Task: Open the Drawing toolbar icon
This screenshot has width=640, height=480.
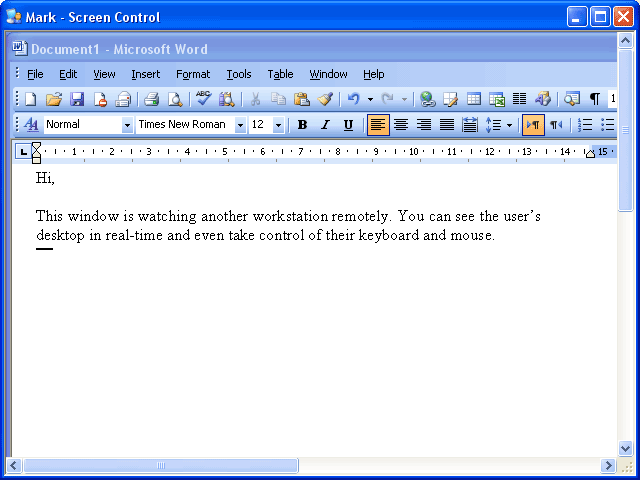Action: tap(543, 99)
